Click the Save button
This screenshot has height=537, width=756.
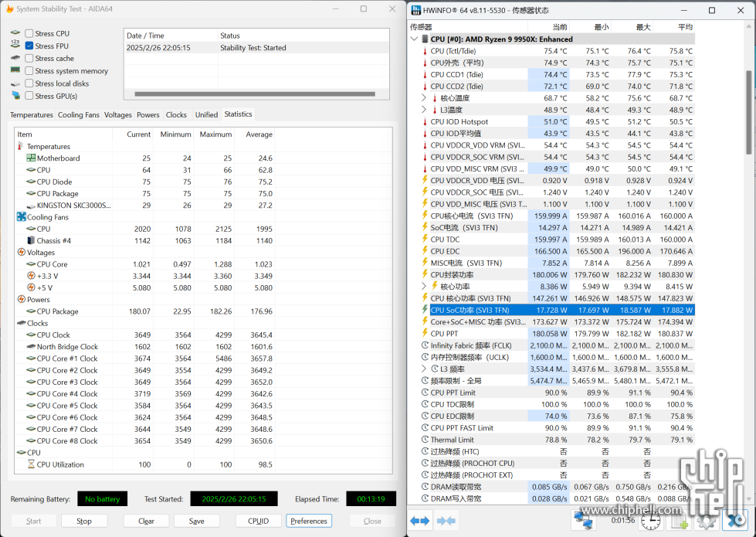197,521
